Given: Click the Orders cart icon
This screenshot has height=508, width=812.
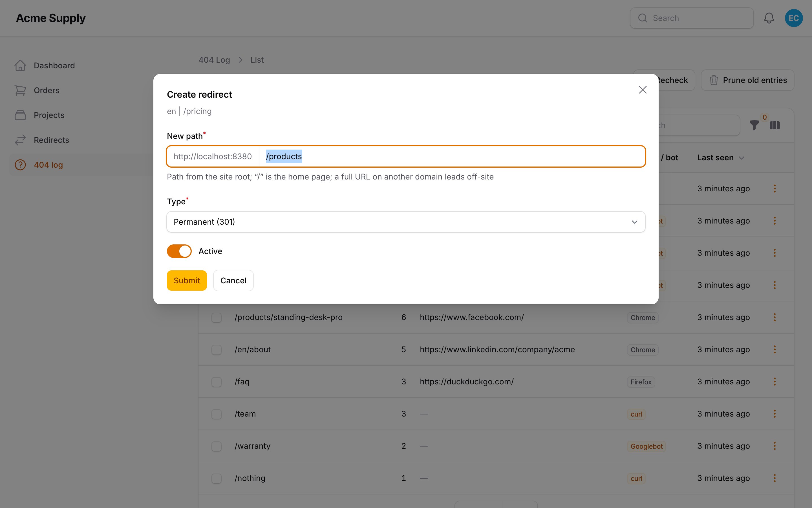Looking at the screenshot, I should coord(21,90).
